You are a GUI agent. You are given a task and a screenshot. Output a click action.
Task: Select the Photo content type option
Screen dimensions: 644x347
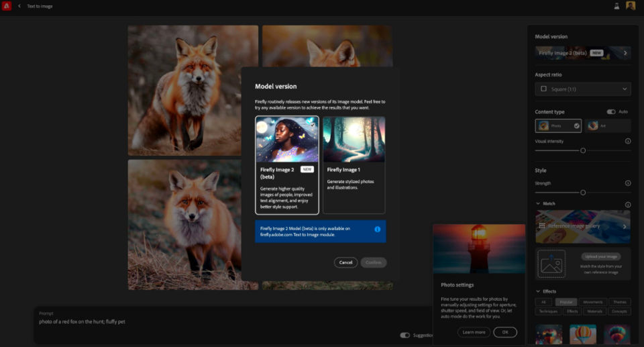click(558, 126)
